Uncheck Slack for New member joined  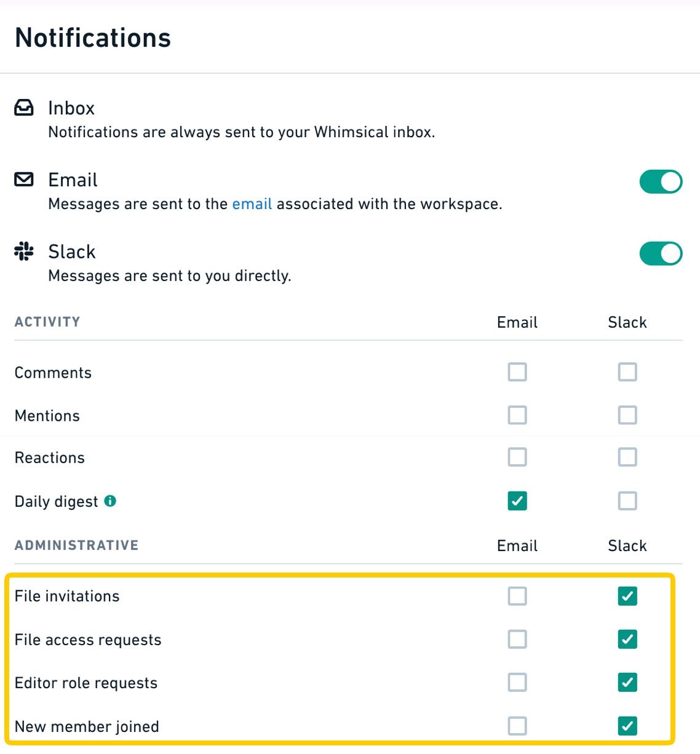click(x=627, y=726)
